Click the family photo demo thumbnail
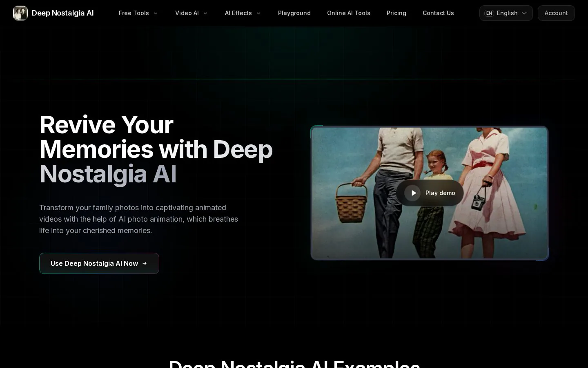This screenshot has height=368, width=588. [x=430, y=193]
